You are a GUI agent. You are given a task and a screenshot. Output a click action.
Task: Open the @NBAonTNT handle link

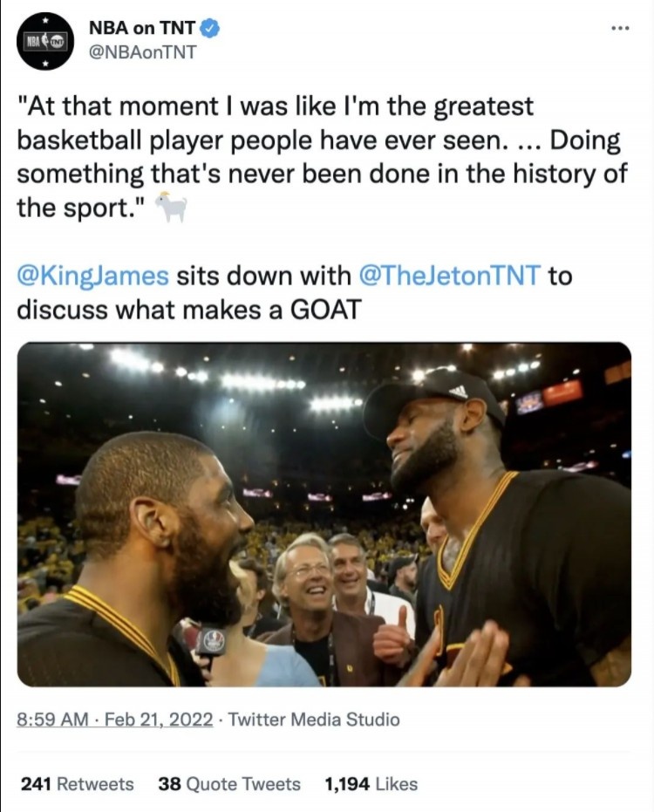point(143,51)
